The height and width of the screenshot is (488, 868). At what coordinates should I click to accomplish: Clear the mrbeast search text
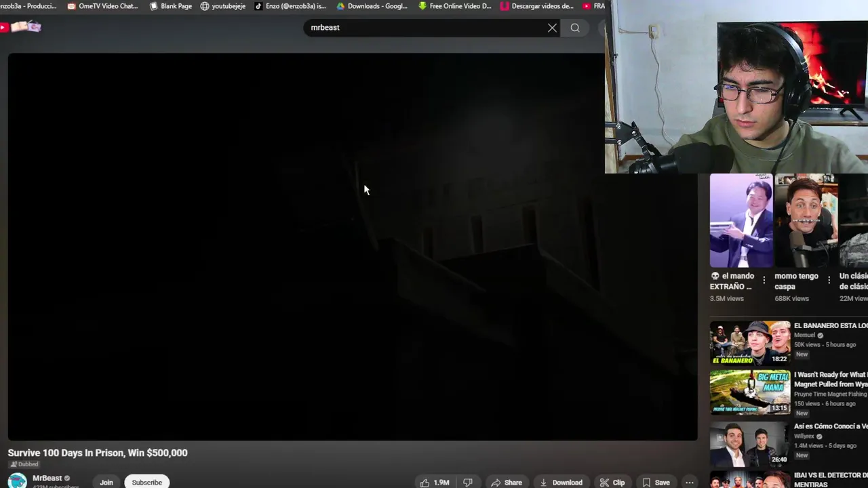(552, 28)
